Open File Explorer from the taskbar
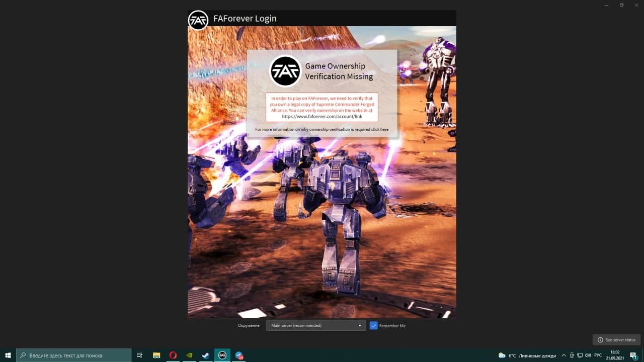Viewport: 644px width, 362px height. 156,355
